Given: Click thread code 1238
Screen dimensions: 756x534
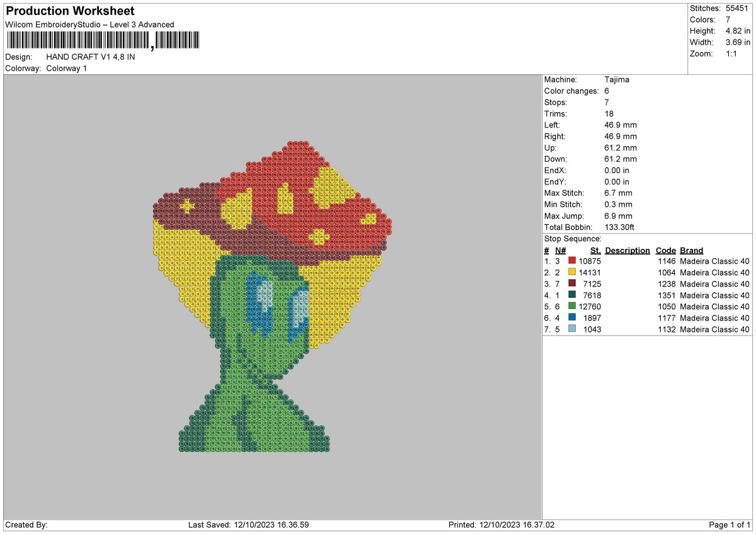Looking at the screenshot, I should 667,284.
